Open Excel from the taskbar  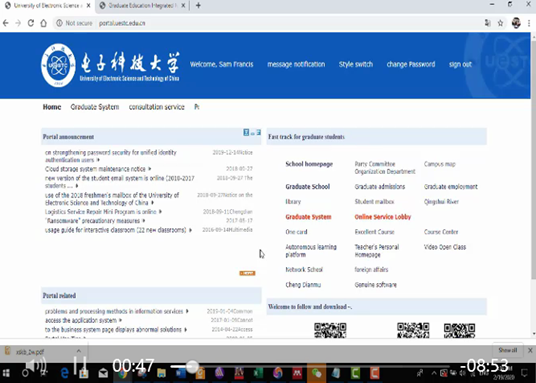point(258,373)
